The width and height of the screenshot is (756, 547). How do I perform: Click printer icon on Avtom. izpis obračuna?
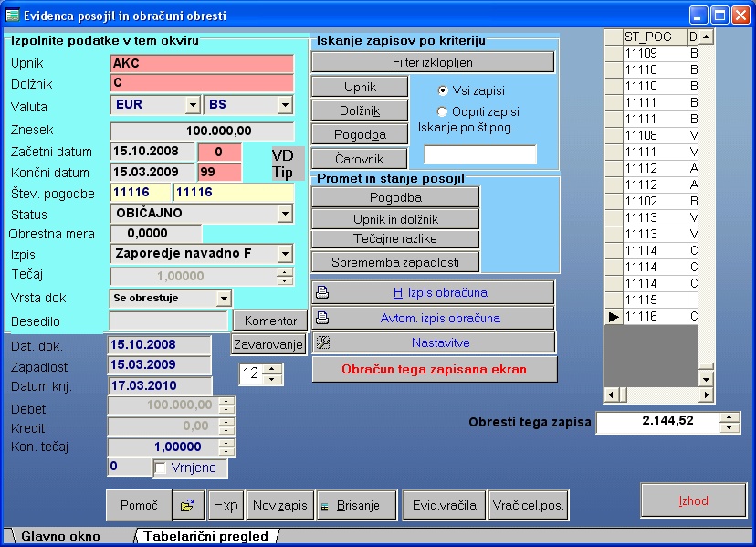coord(322,318)
